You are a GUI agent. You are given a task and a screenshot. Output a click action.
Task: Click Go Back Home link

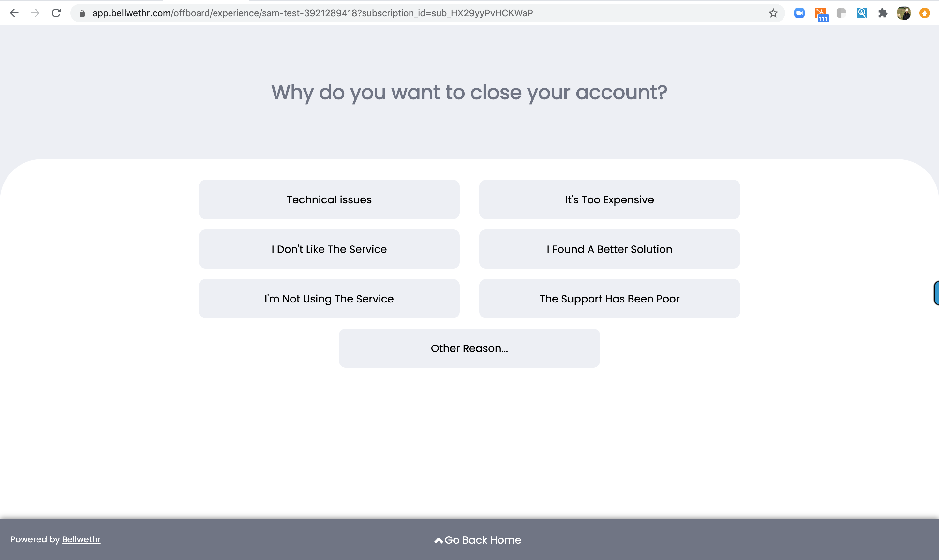(476, 540)
